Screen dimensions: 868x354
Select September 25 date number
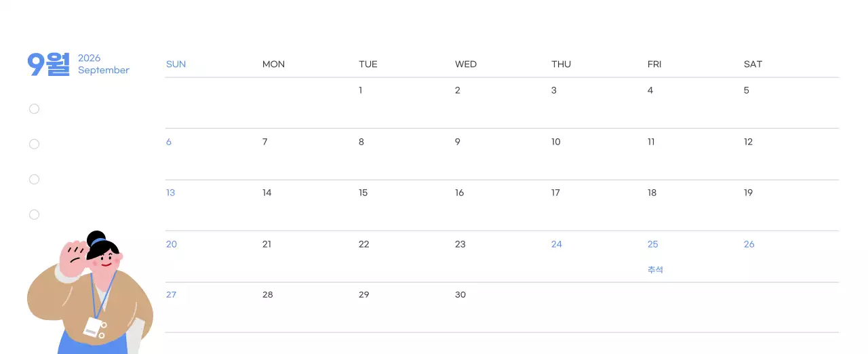point(653,245)
